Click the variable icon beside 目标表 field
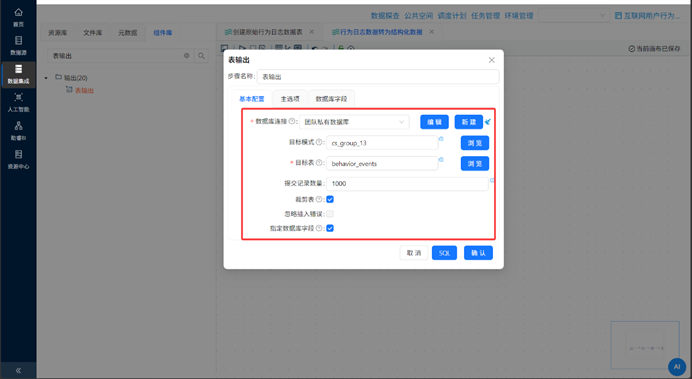The image size is (692, 379). tap(441, 159)
